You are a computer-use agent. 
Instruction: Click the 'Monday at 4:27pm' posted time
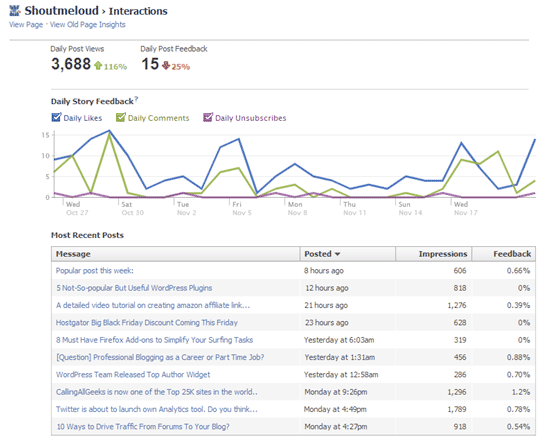pyautogui.click(x=335, y=427)
